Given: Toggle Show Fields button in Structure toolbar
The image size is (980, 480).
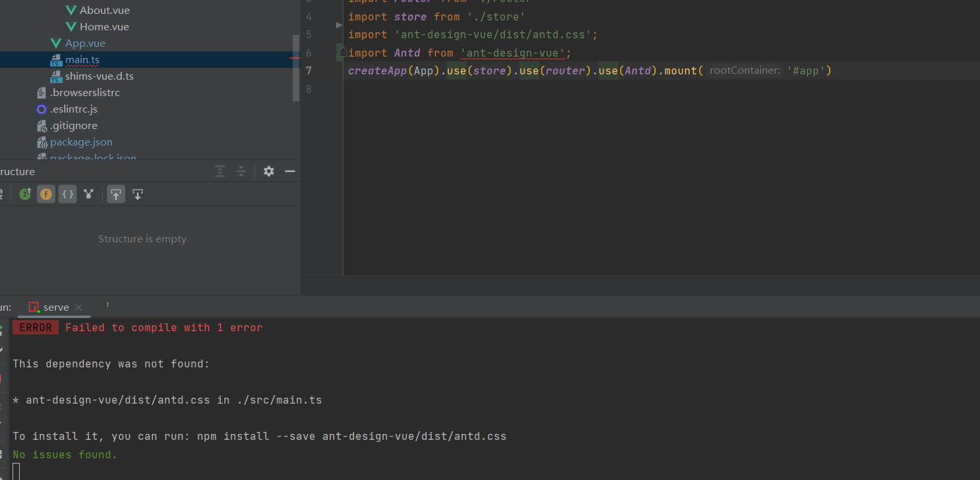Looking at the screenshot, I should tap(46, 194).
